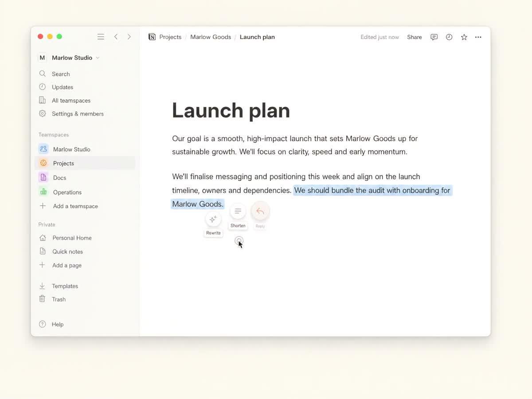Click the Shorten lines button
Screen dimensions: 532x399
238,211
